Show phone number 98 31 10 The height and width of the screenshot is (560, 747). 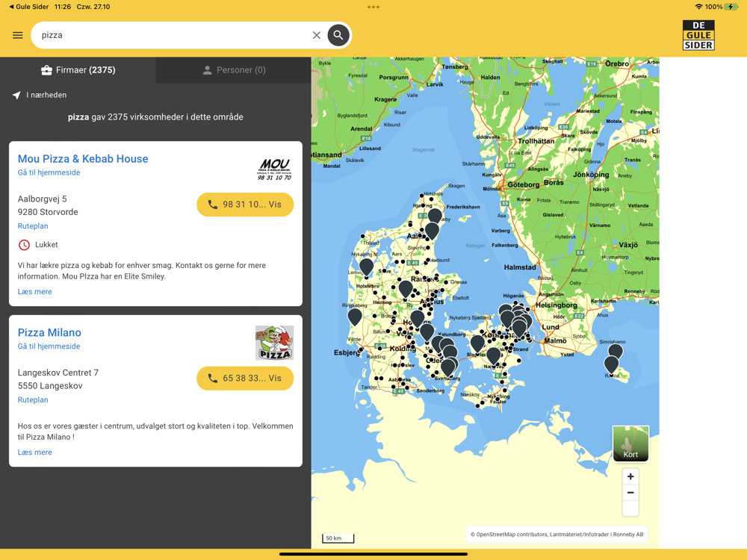click(245, 205)
